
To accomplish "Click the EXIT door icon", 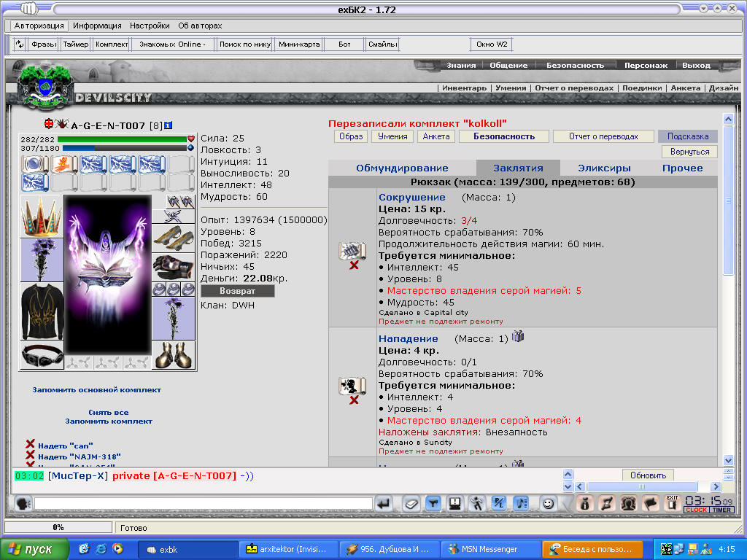I will click(x=672, y=503).
